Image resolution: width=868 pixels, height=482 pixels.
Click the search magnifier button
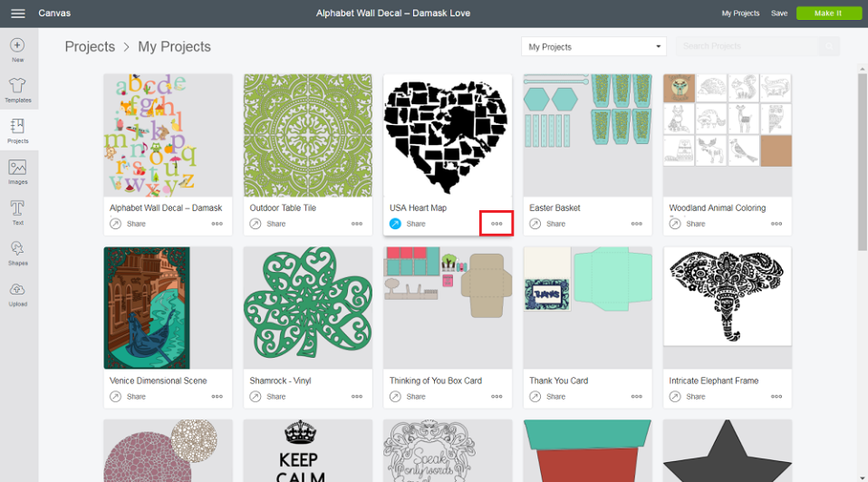tap(829, 46)
